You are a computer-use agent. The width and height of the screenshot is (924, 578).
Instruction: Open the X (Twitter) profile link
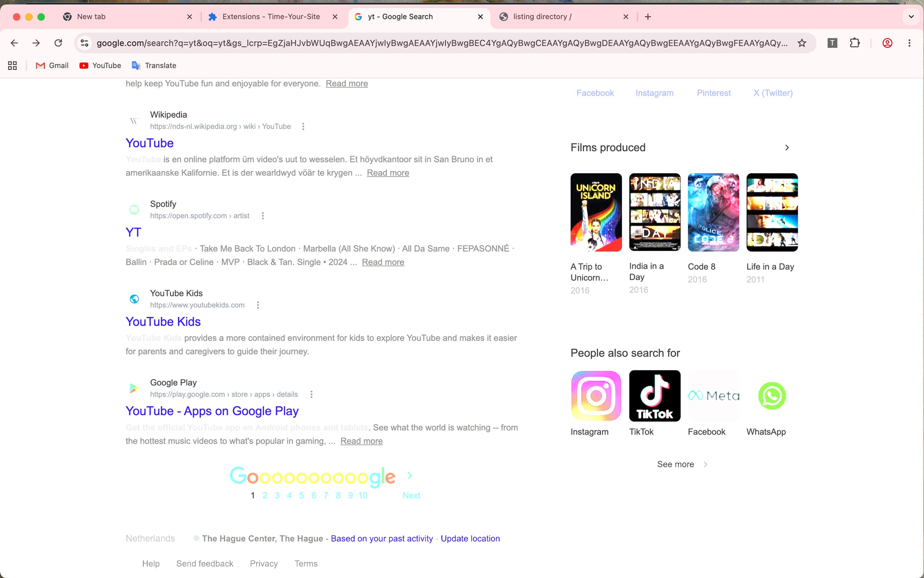(773, 93)
